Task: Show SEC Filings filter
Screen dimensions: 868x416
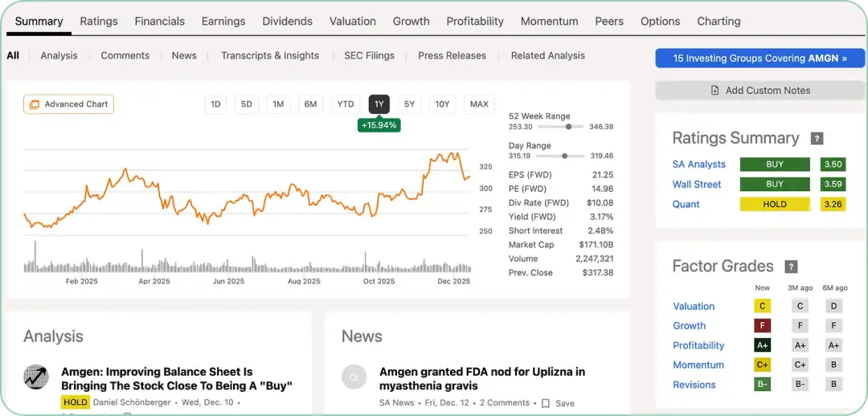Action: 369,55
